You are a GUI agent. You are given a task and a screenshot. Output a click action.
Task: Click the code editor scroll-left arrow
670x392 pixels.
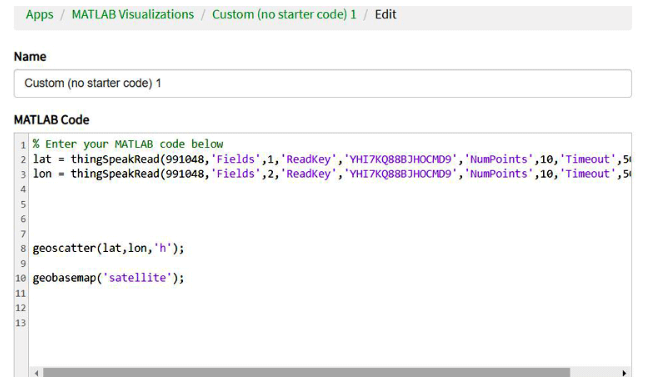[37, 373]
